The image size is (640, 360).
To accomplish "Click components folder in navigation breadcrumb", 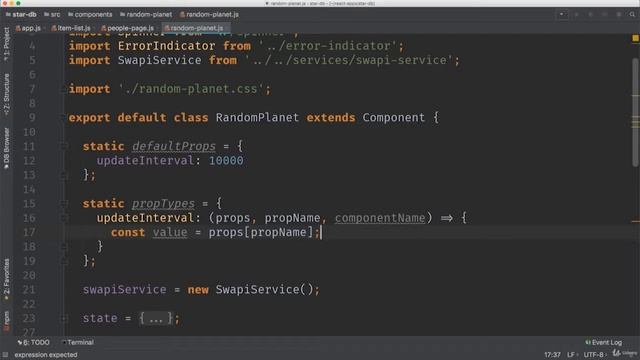I will [90, 14].
